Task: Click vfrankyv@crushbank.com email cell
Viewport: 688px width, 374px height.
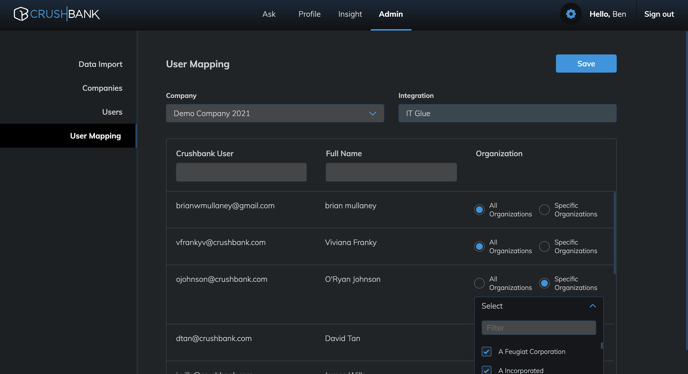Action: 221,242
